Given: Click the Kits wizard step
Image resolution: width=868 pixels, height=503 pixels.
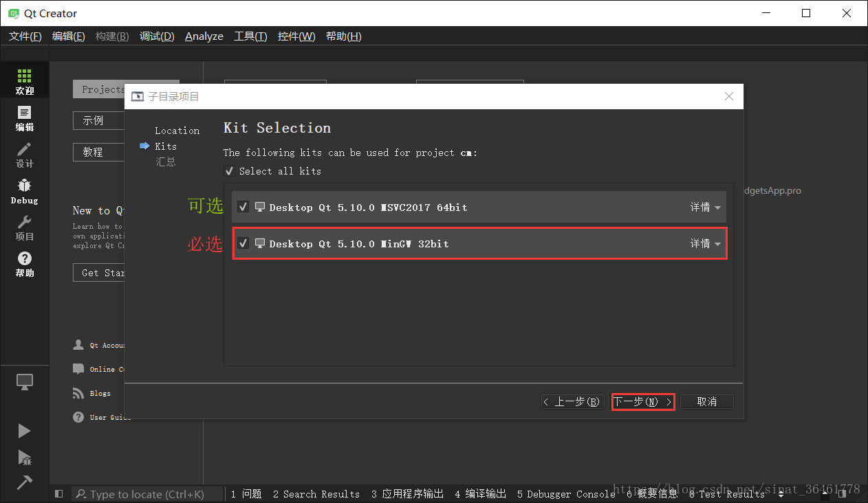Looking at the screenshot, I should coord(166,146).
